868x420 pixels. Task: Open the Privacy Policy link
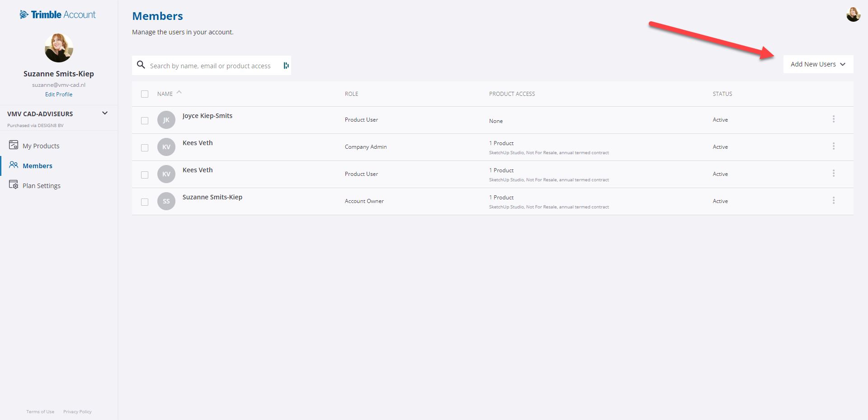click(x=77, y=412)
